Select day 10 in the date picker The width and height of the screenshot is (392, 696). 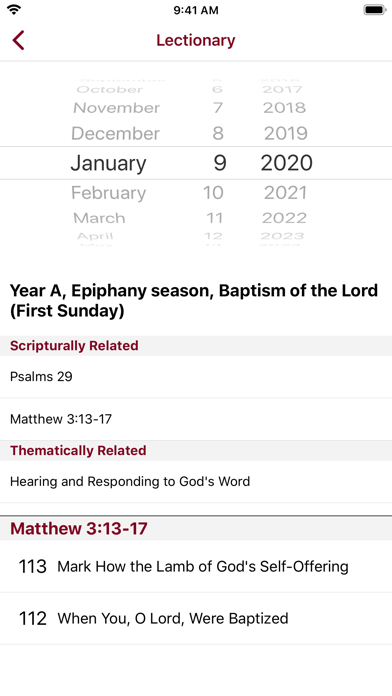(x=213, y=193)
